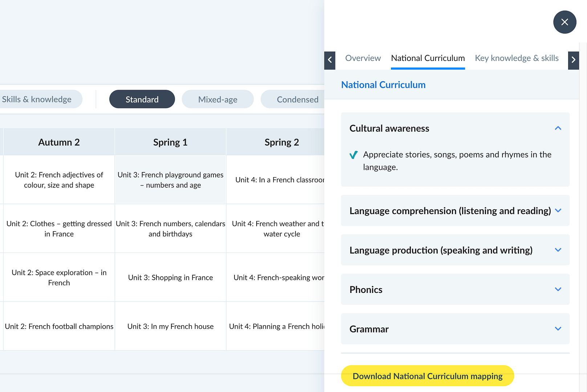Expand Language comprehension (listening and reading)
The image size is (587, 392).
[x=558, y=211]
